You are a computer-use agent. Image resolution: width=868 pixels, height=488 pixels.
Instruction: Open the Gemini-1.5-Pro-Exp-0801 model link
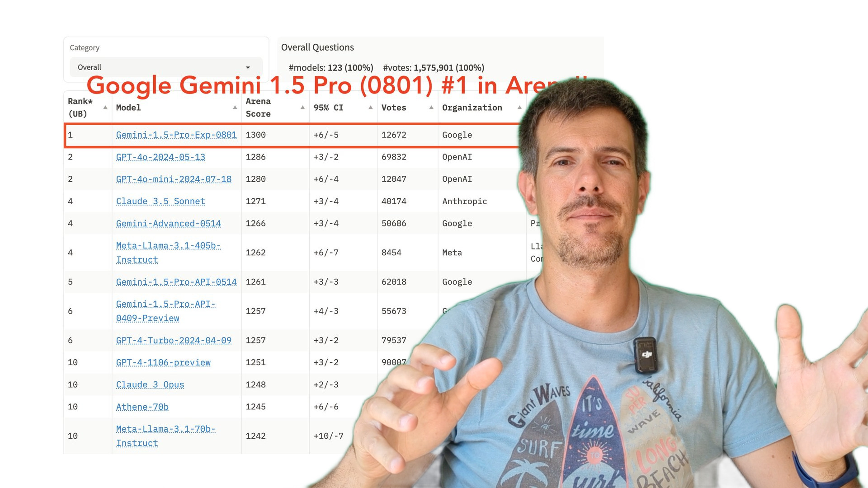click(x=176, y=135)
